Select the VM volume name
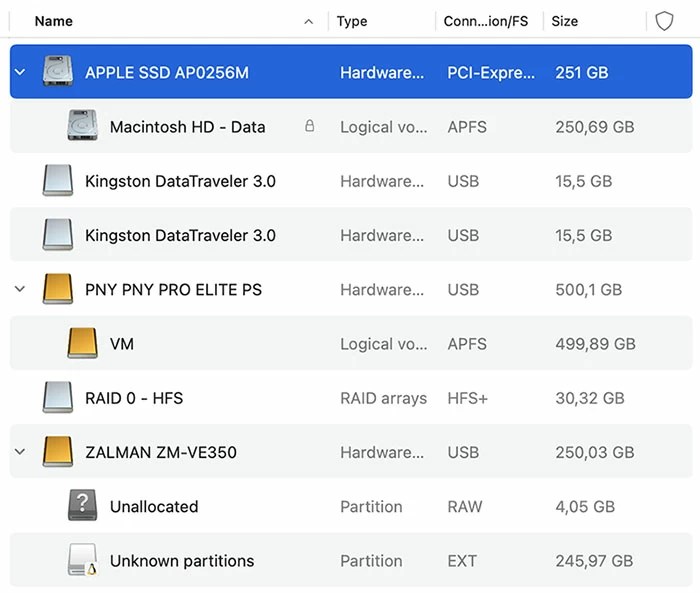Screen dimensions: 700x593 click(122, 344)
